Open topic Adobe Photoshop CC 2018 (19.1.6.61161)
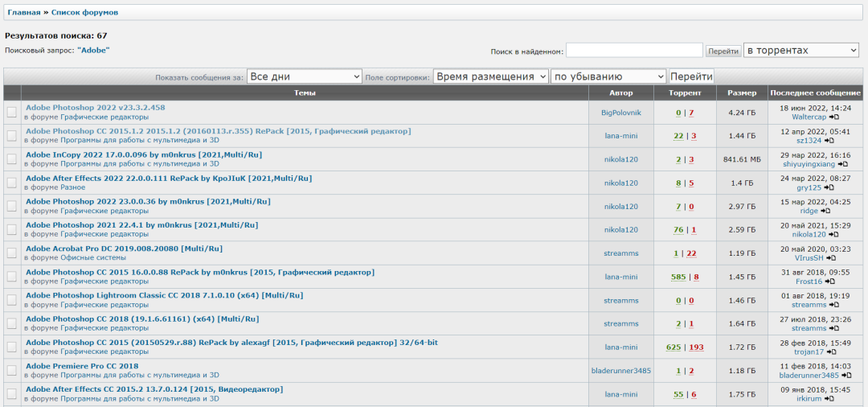Screen dimensions: 868x407 coord(142,319)
